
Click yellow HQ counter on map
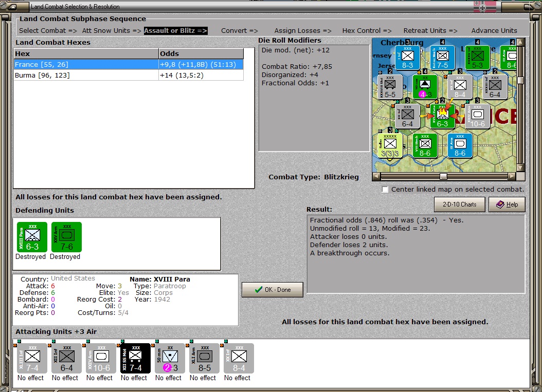(x=390, y=145)
